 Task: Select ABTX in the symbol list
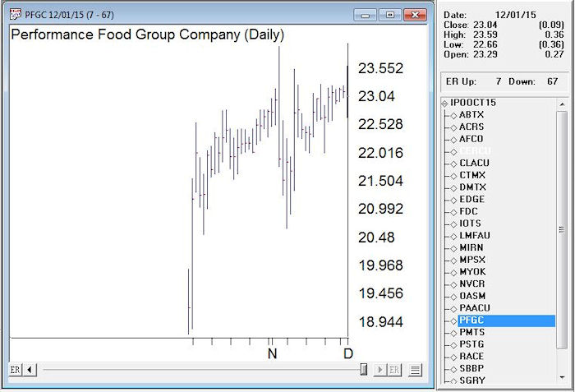(x=471, y=115)
